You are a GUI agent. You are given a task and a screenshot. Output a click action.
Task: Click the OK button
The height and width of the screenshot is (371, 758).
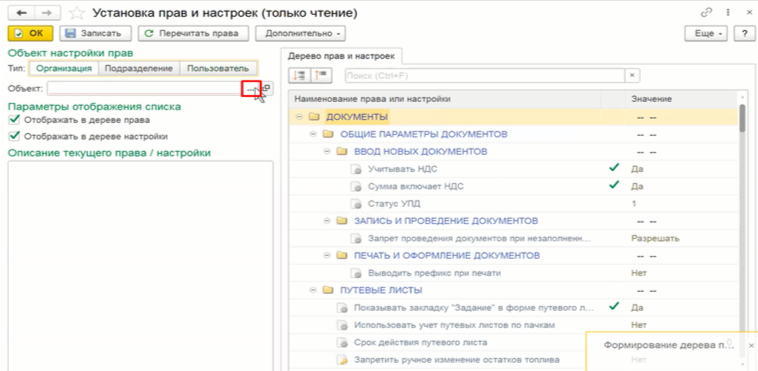click(30, 34)
